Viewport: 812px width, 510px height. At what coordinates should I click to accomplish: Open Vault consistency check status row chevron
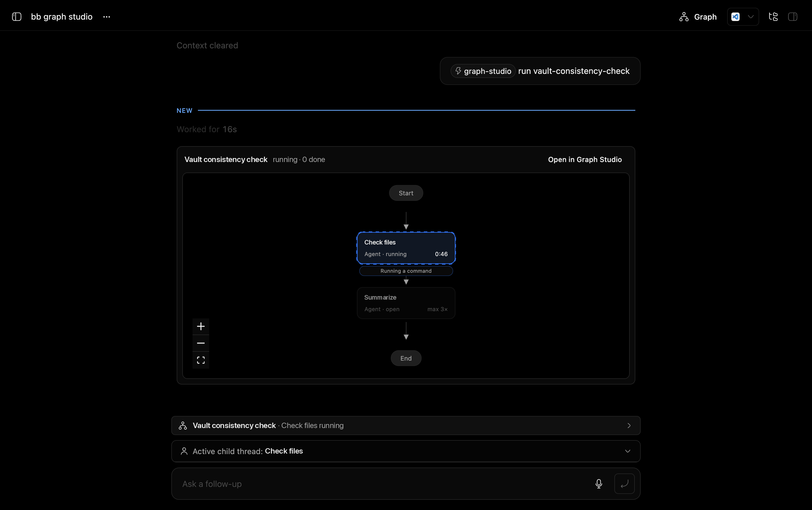coord(629,426)
